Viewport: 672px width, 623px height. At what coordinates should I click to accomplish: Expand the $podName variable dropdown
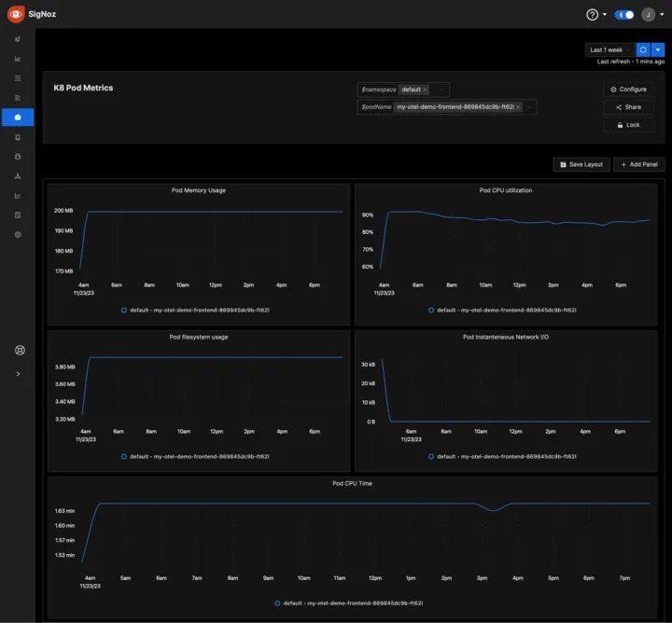(x=529, y=107)
